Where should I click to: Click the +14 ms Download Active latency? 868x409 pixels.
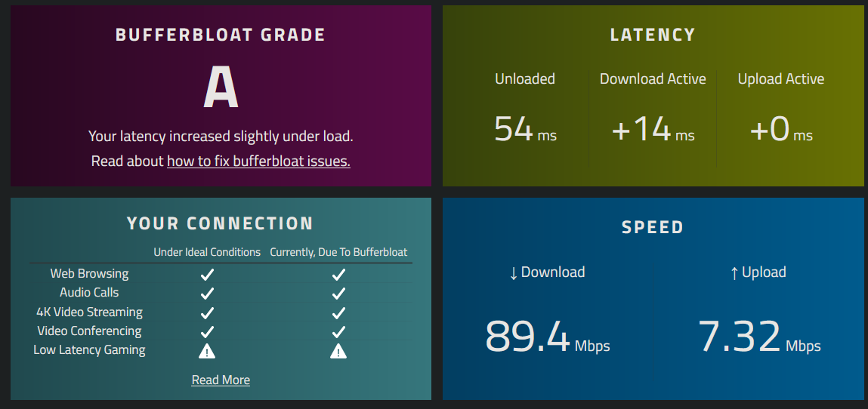coord(653,129)
